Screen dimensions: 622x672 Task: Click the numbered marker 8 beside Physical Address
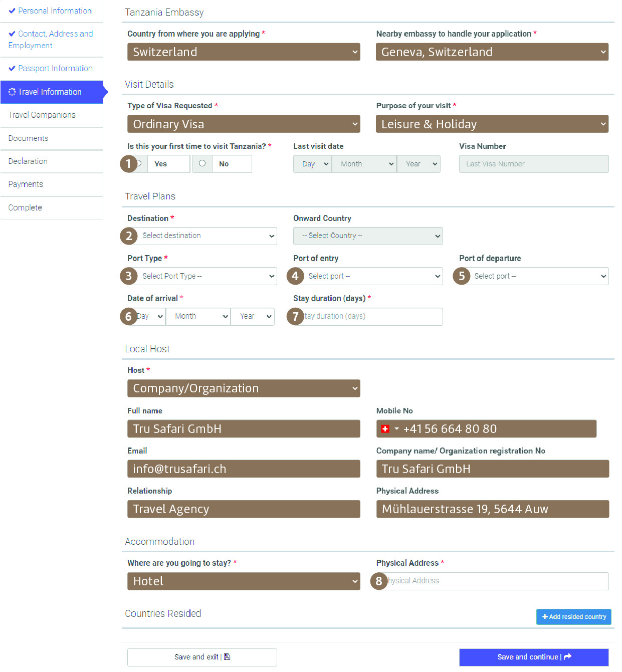click(379, 581)
